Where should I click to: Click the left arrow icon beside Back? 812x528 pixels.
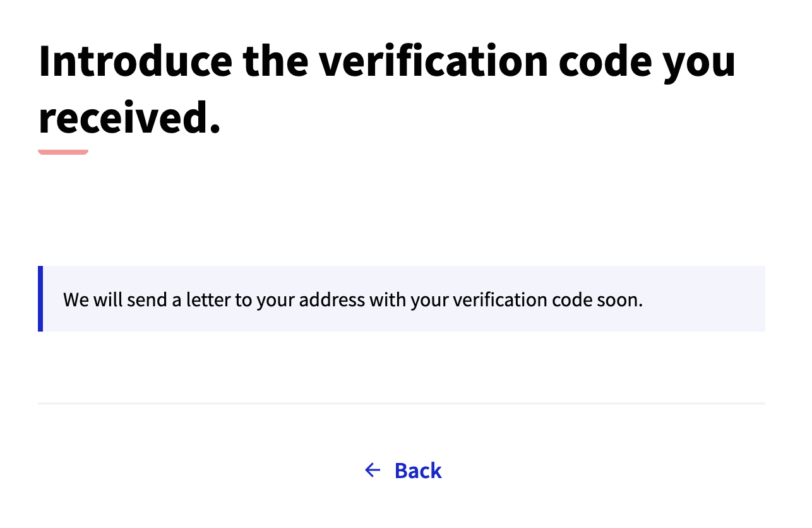(x=373, y=470)
